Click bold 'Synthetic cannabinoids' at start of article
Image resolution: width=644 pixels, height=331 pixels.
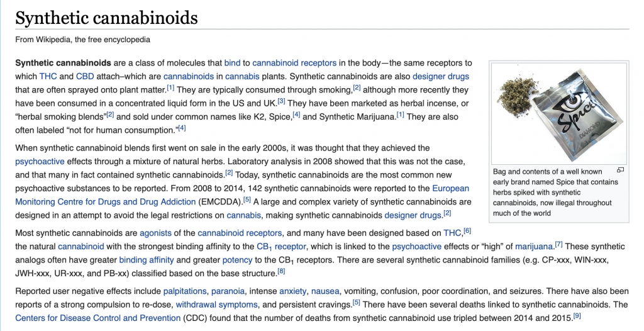point(64,63)
